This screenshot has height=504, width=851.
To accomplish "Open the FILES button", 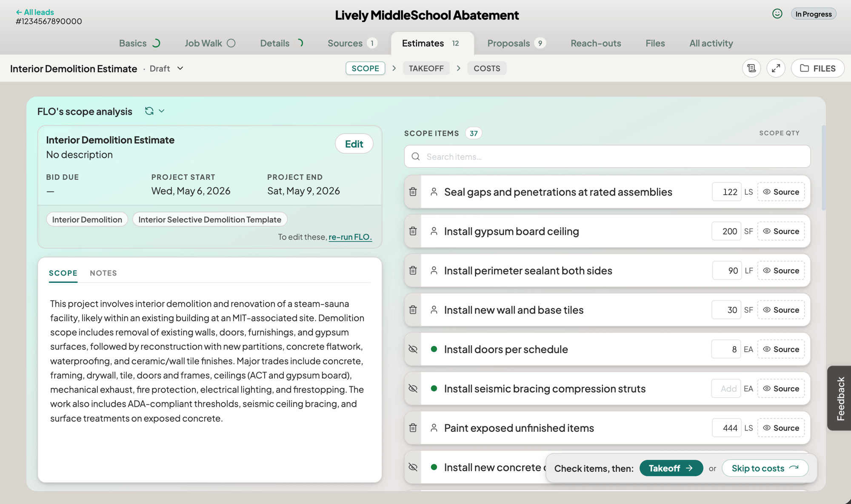I will (x=817, y=68).
